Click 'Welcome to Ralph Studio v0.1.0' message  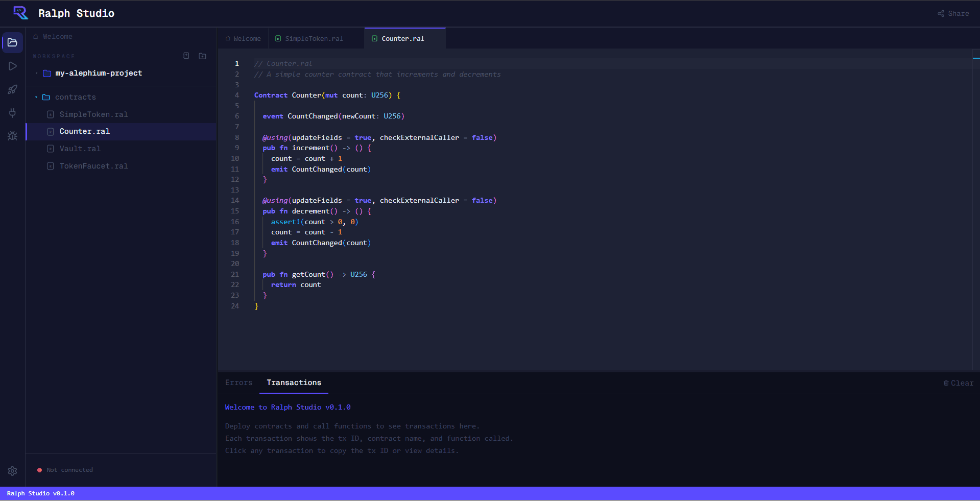(288, 407)
